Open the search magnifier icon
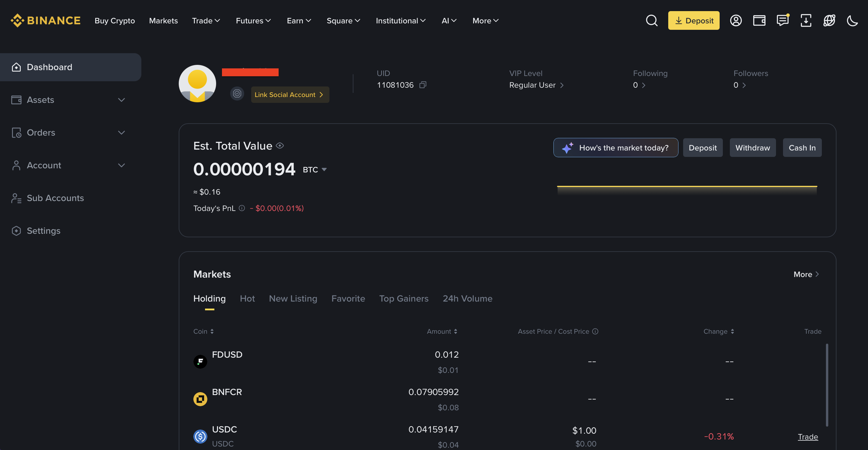868x450 pixels. click(652, 20)
